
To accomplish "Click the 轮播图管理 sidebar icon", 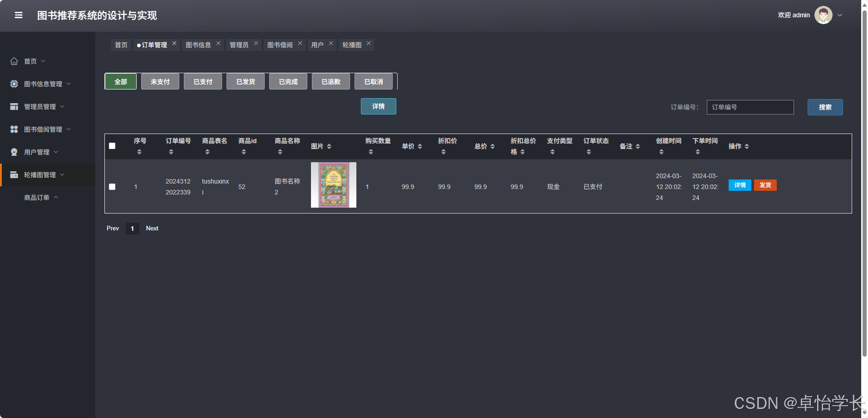I will (14, 174).
